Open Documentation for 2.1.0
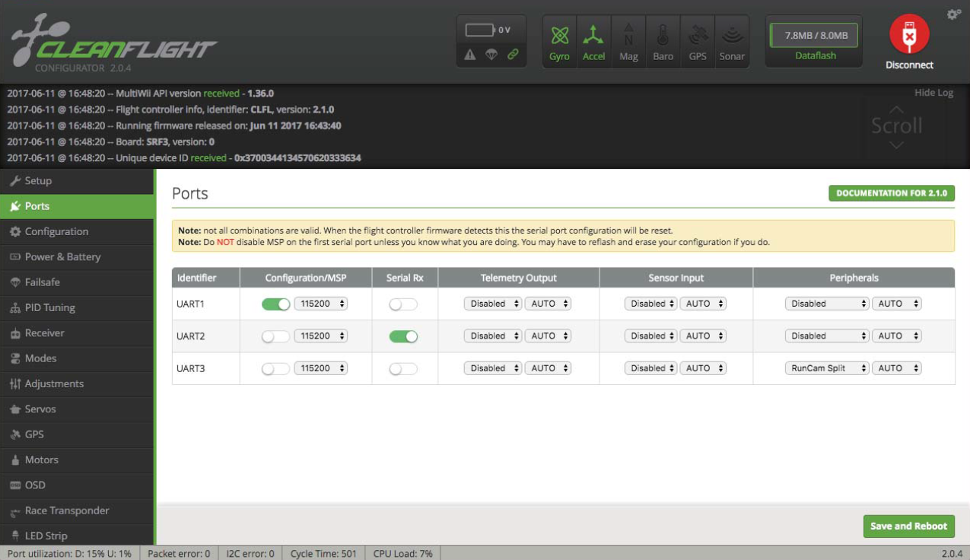The height and width of the screenshot is (560, 970). [891, 193]
